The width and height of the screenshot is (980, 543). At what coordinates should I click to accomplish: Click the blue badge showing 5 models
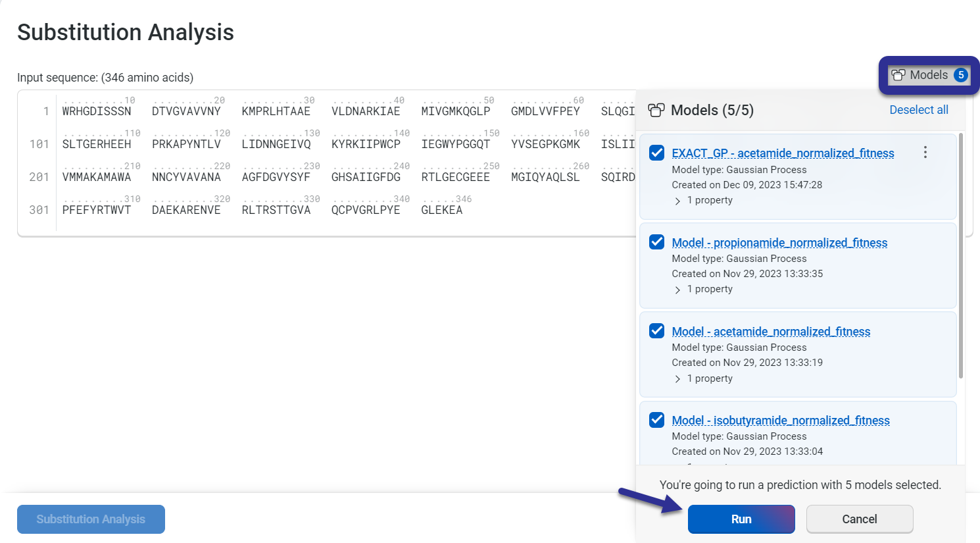pyautogui.click(x=961, y=75)
